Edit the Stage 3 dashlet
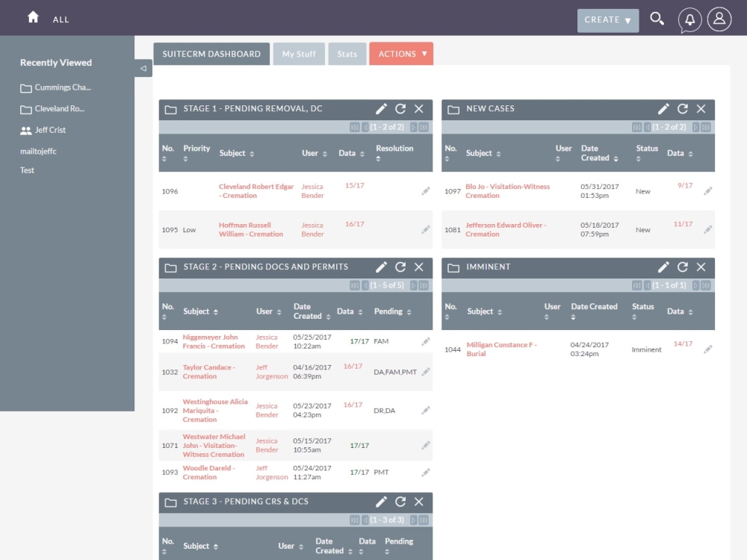This screenshot has height=560, width=747. (x=381, y=502)
